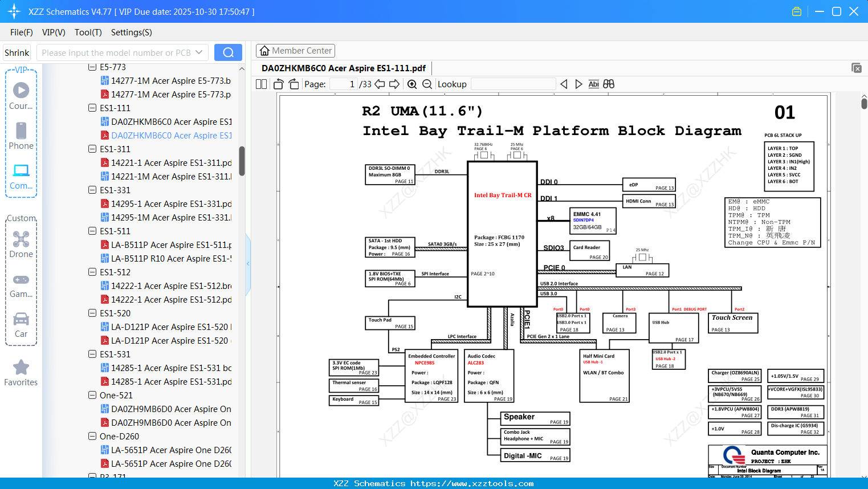Collapse the E5-773 tree folder
Screen dimensions: 868x489
(x=92, y=67)
